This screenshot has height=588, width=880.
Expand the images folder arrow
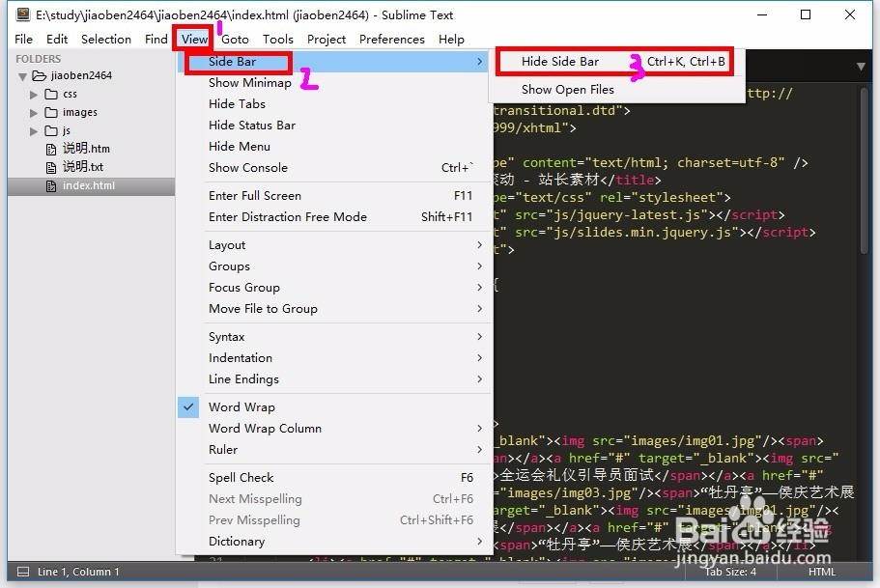[x=34, y=113]
